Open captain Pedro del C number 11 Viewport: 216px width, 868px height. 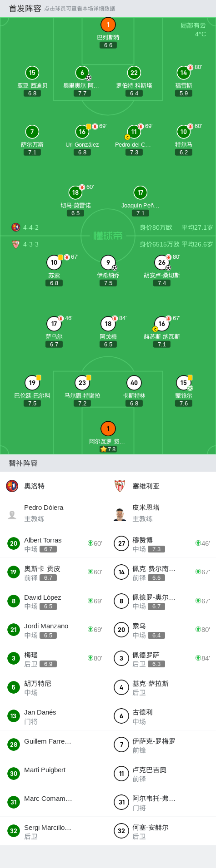coord(134,132)
